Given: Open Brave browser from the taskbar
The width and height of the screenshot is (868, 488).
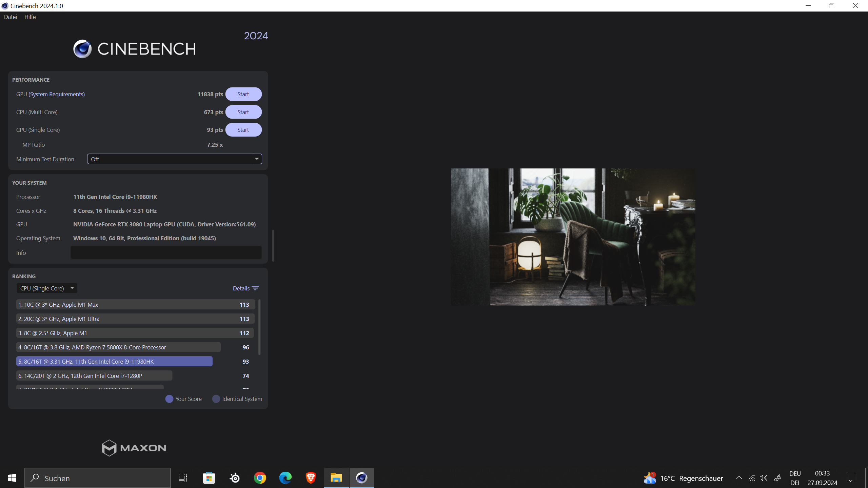Looking at the screenshot, I should 311,478.
